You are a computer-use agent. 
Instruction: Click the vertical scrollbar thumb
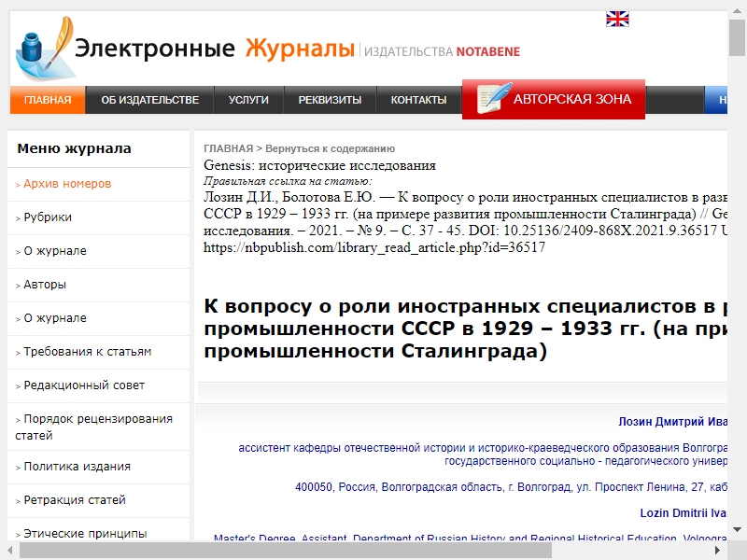(737, 38)
